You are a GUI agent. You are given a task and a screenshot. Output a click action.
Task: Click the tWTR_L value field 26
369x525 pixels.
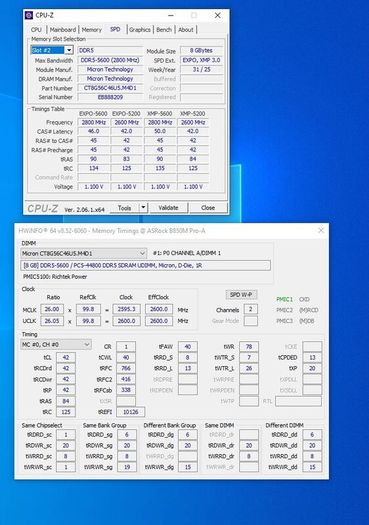pyautogui.click(x=249, y=368)
